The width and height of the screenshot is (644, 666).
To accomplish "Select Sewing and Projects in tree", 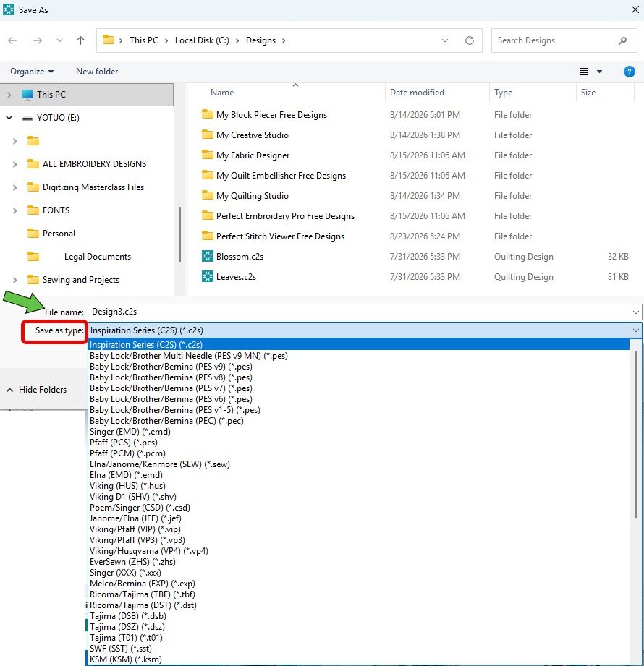I will pyautogui.click(x=81, y=279).
